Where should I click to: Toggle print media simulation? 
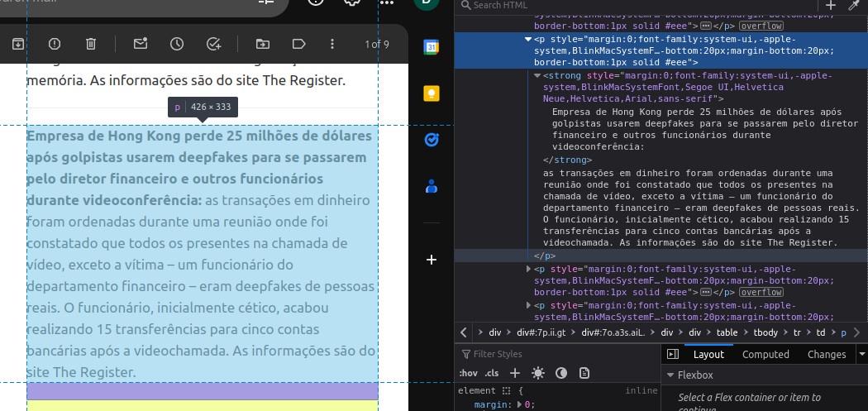coord(584,373)
